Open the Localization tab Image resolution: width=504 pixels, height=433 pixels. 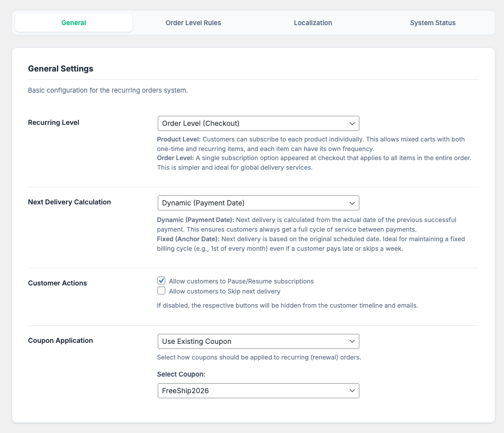point(312,23)
